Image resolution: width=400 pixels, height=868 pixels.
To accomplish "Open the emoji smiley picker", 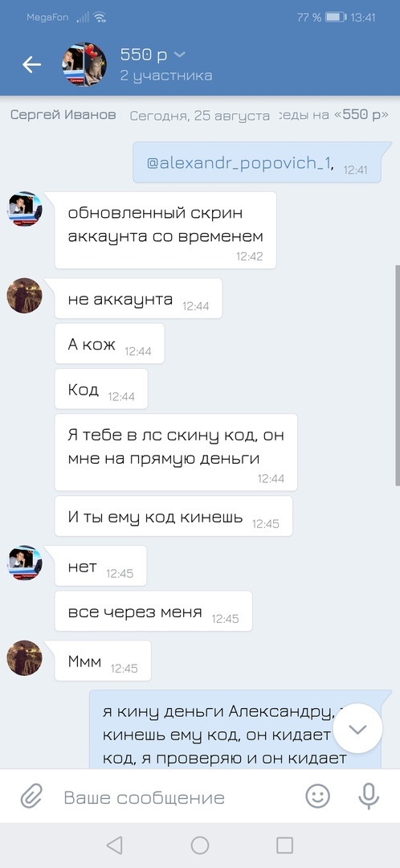I will 317,796.
